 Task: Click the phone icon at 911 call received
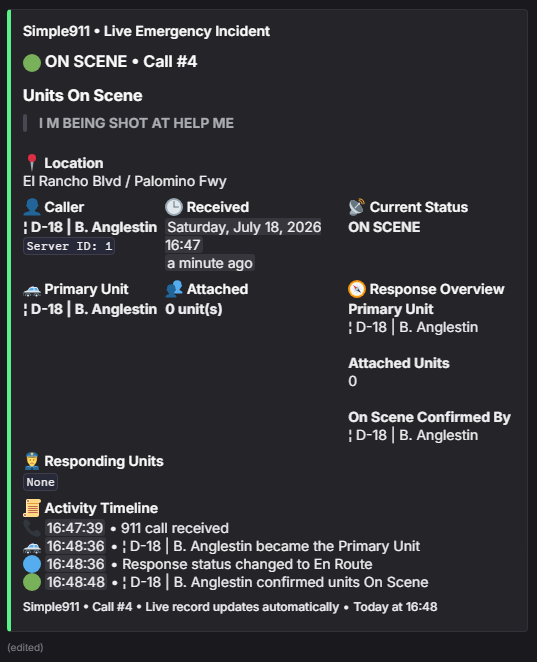click(x=32, y=528)
